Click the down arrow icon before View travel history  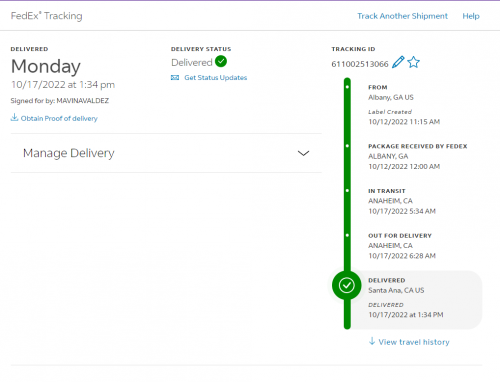(372, 341)
